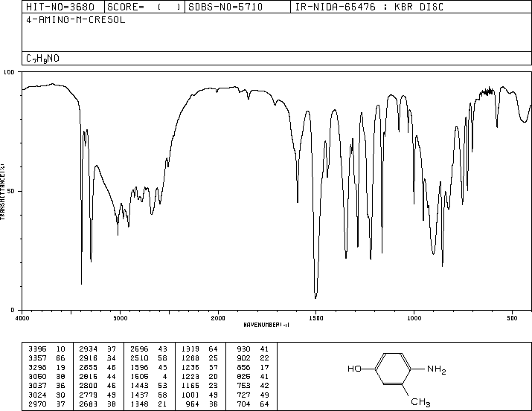The width and height of the screenshot is (532, 411).
Task: Click the 1223 peak table value
Action: (x=190, y=376)
